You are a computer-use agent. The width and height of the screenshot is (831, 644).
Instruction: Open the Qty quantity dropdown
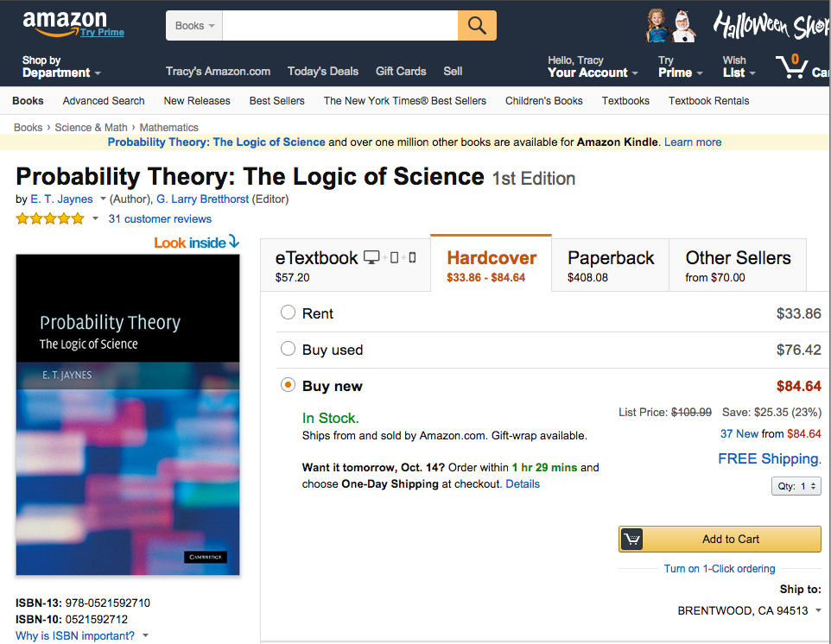796,486
